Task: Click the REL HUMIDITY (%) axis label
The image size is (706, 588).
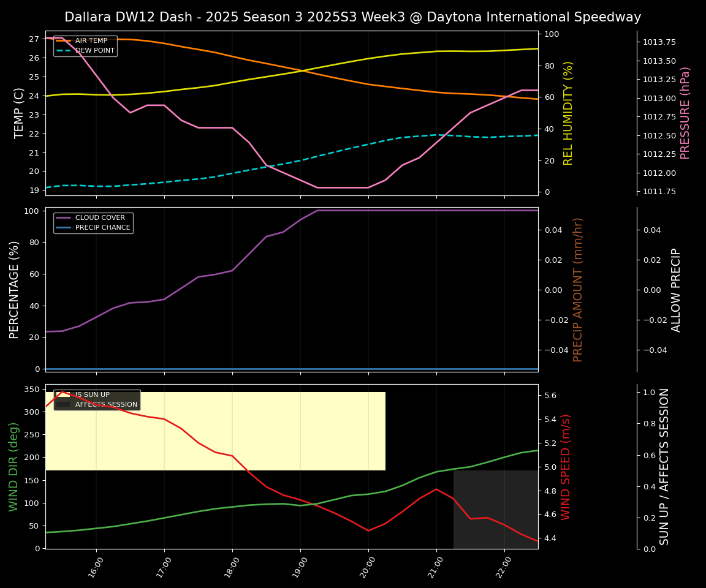Action: tap(568, 113)
